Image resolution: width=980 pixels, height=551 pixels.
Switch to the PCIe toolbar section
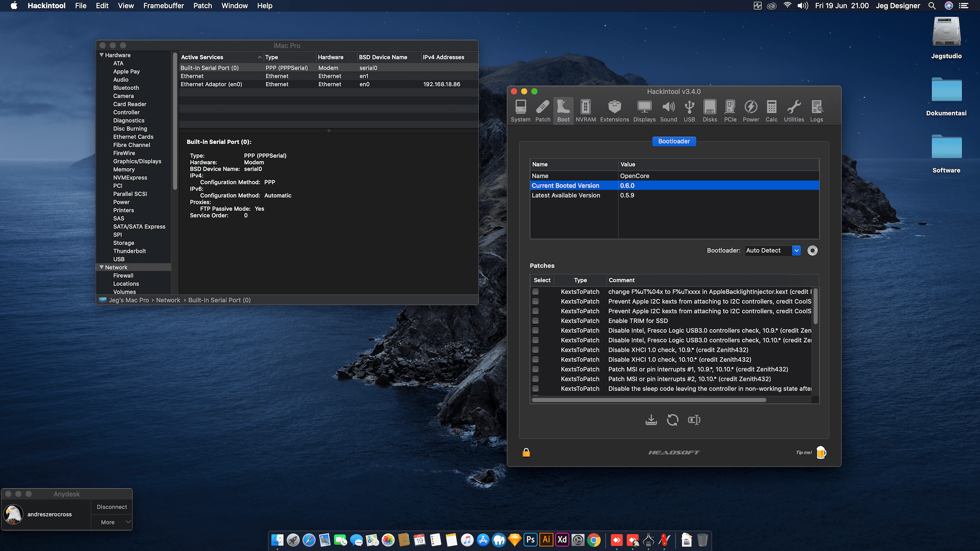click(x=730, y=110)
